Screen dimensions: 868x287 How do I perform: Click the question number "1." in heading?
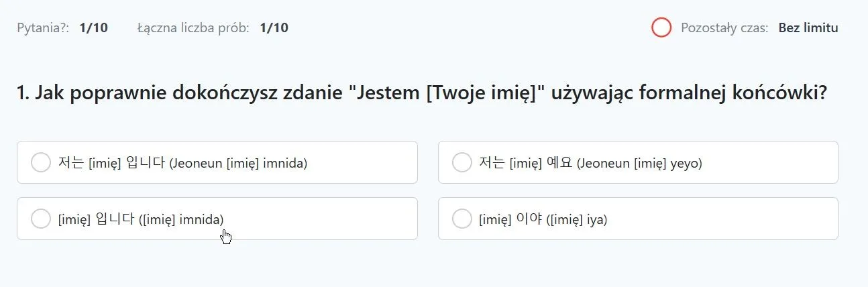[23, 93]
